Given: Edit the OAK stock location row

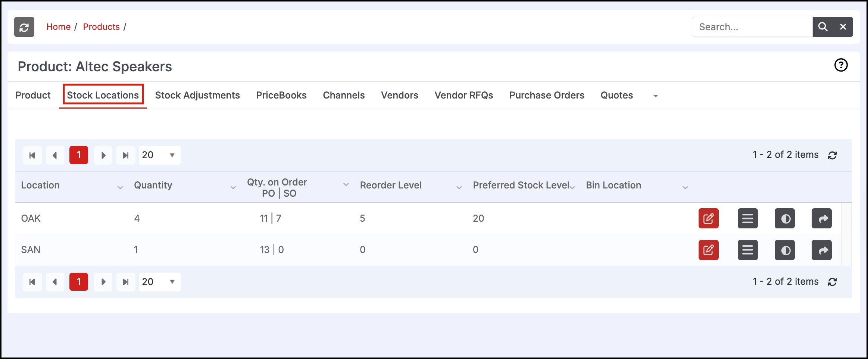Looking at the screenshot, I should click(708, 218).
